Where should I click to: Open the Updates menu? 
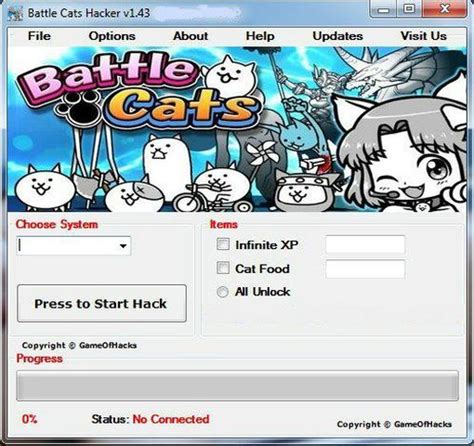click(338, 36)
